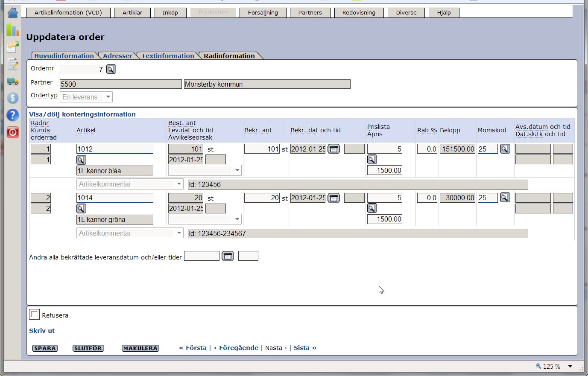Click the MAKULERA button
The image size is (588, 376).
[x=140, y=348]
